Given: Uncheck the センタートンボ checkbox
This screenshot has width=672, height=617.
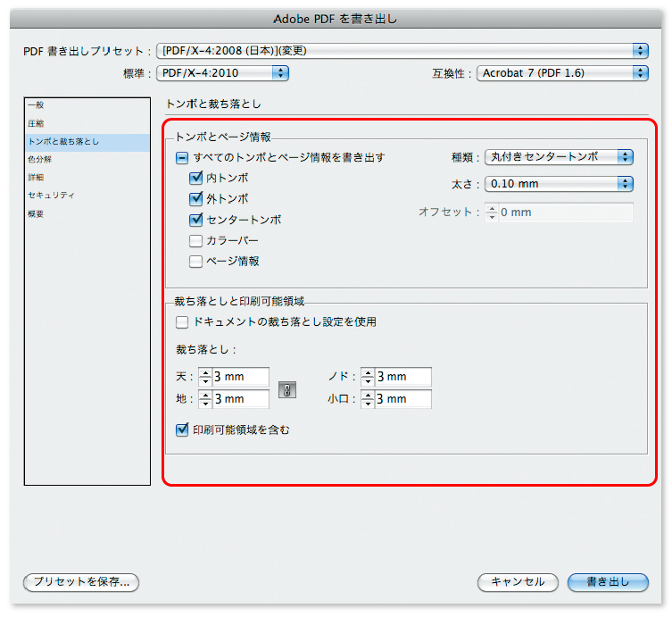Looking at the screenshot, I should pyautogui.click(x=195, y=220).
